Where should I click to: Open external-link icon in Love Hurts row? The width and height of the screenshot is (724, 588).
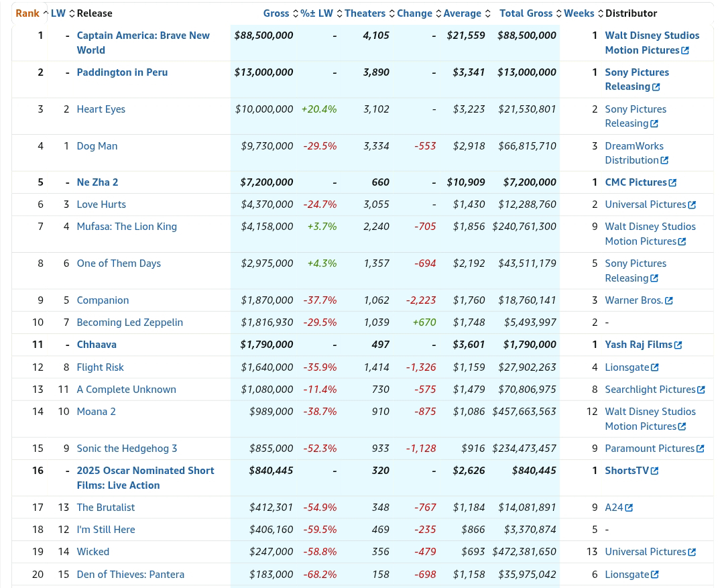click(692, 205)
